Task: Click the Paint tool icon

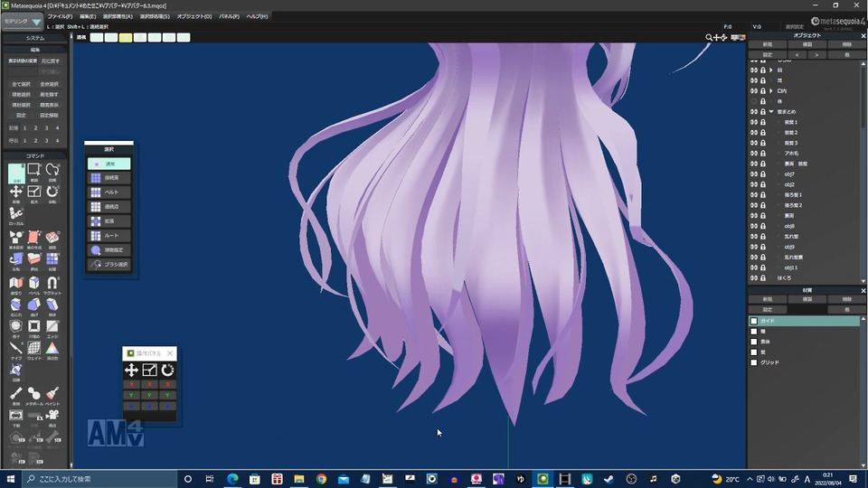Action: pyautogui.click(x=52, y=393)
